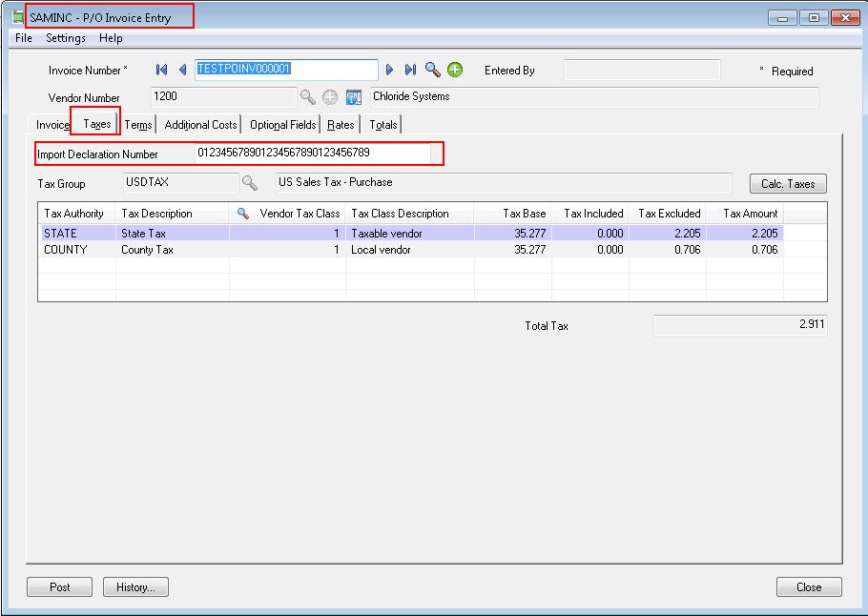Open the Invoice Number finder magnifier
The width and height of the screenshot is (868, 616).
coord(433,70)
